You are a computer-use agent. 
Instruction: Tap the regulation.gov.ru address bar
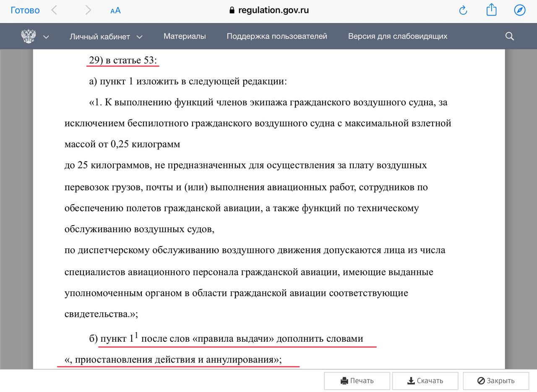click(x=269, y=10)
